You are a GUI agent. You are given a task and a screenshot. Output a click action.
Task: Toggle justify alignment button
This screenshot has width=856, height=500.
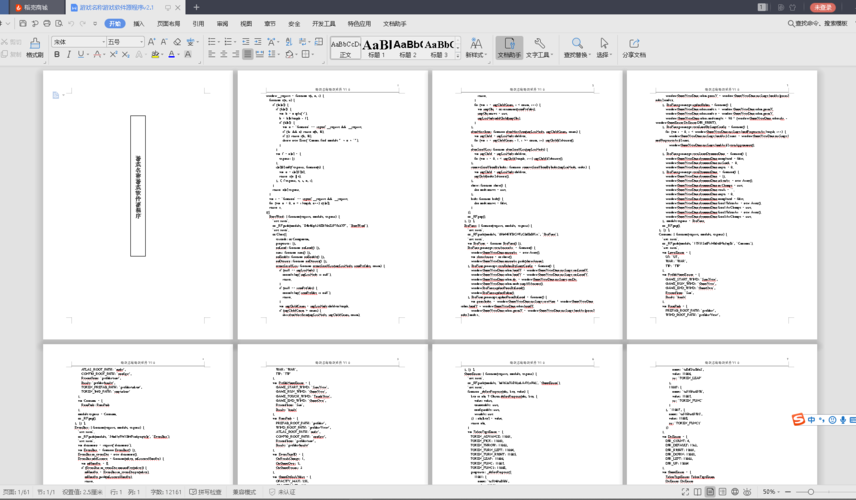[x=248, y=54]
